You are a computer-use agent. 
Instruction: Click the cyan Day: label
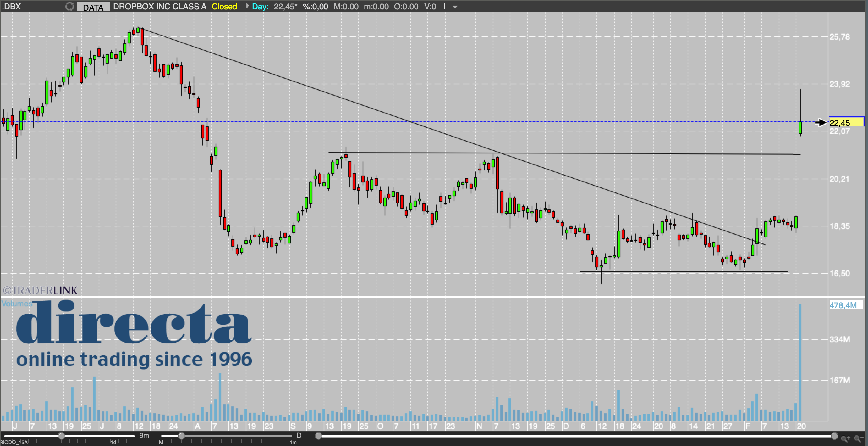pyautogui.click(x=260, y=6)
